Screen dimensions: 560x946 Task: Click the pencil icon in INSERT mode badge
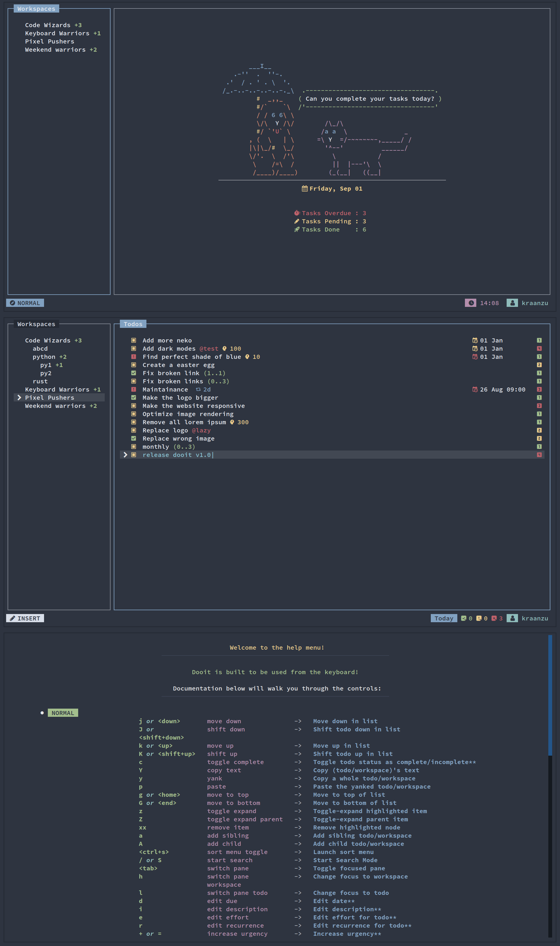click(x=13, y=618)
